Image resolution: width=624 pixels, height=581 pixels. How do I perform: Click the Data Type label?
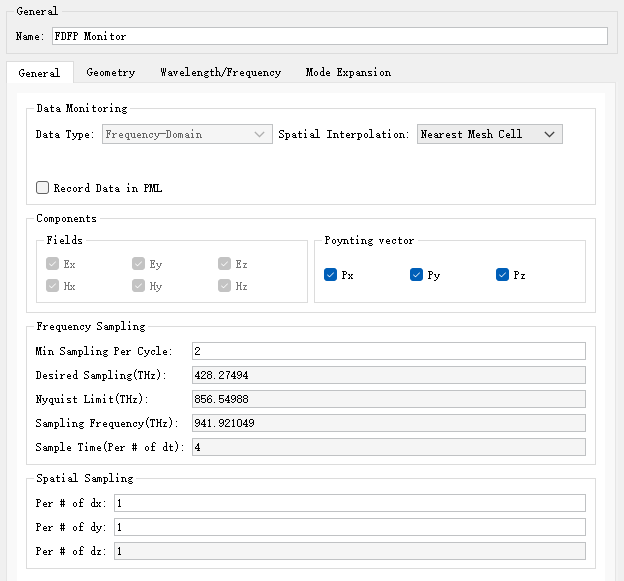(65, 134)
